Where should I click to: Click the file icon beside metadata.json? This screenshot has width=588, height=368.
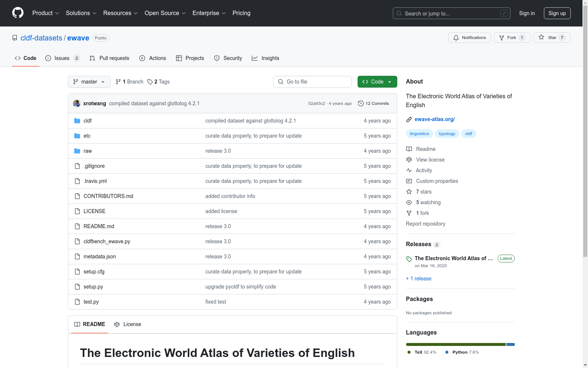(x=77, y=256)
